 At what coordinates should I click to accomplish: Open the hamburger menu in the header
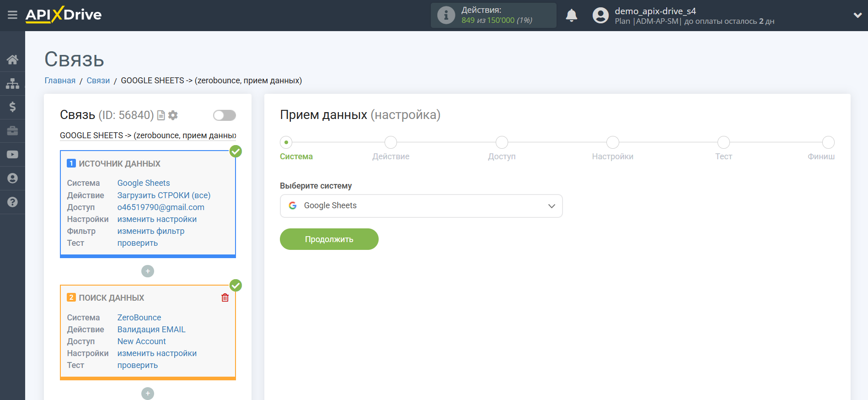12,15
